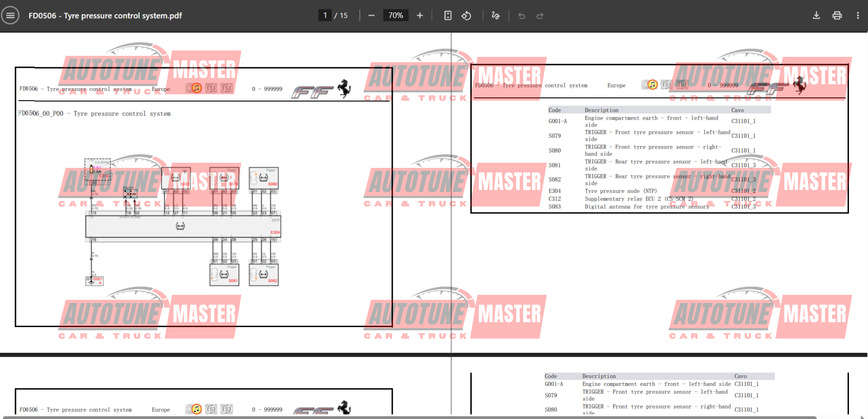Open the more actions three-dot menu
Image resolution: width=868 pixels, height=419 pixels.
(x=858, y=15)
